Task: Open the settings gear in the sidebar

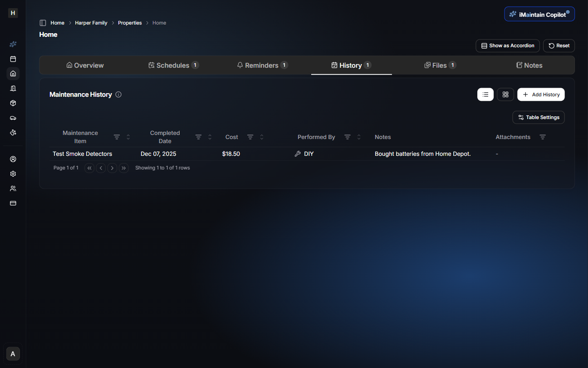Action: pos(13,174)
